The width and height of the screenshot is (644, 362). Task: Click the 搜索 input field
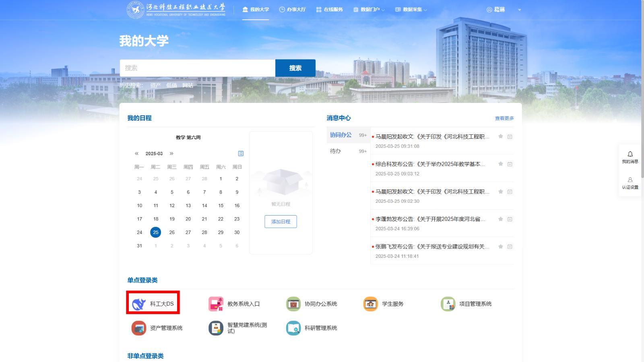click(197, 68)
